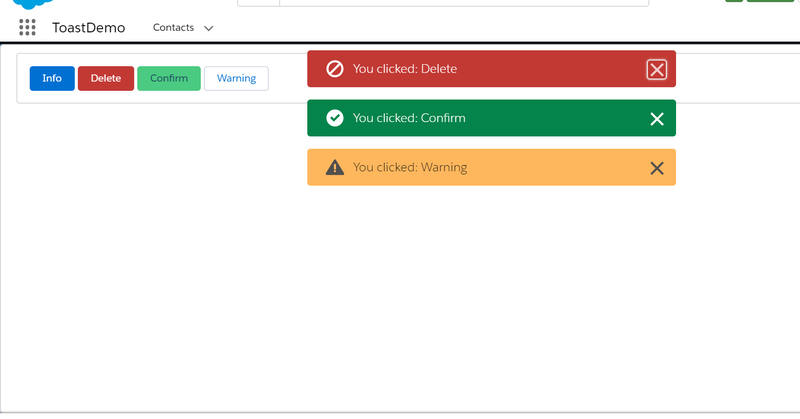Screen dimensions: 800x419
Task: Expand the Contacts tab dropdown chevron
Action: coord(209,28)
